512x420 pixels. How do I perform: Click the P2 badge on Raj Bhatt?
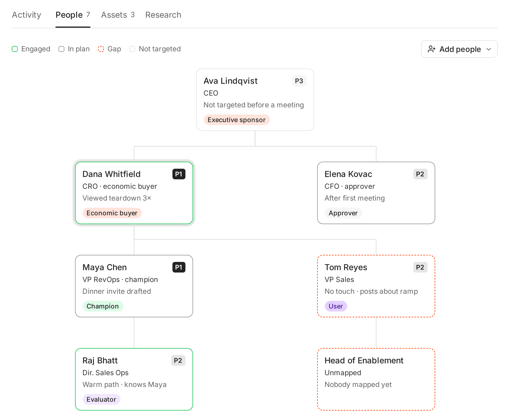(178, 360)
